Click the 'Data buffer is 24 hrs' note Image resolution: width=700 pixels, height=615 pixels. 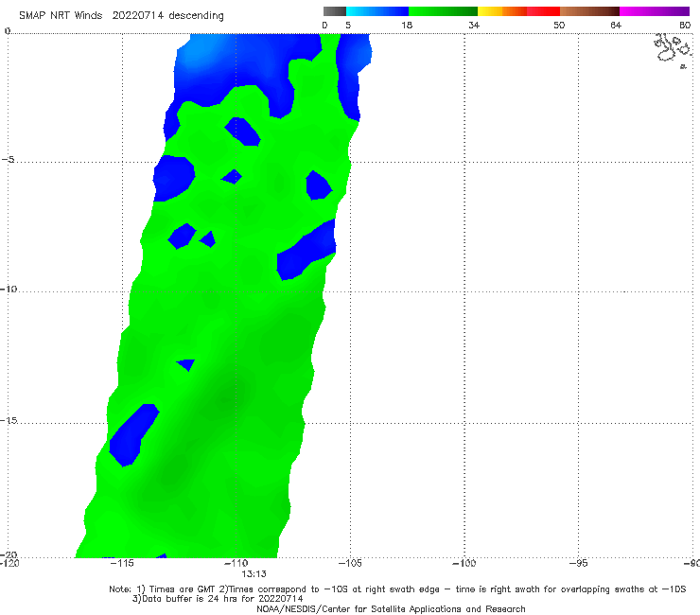coord(218,599)
